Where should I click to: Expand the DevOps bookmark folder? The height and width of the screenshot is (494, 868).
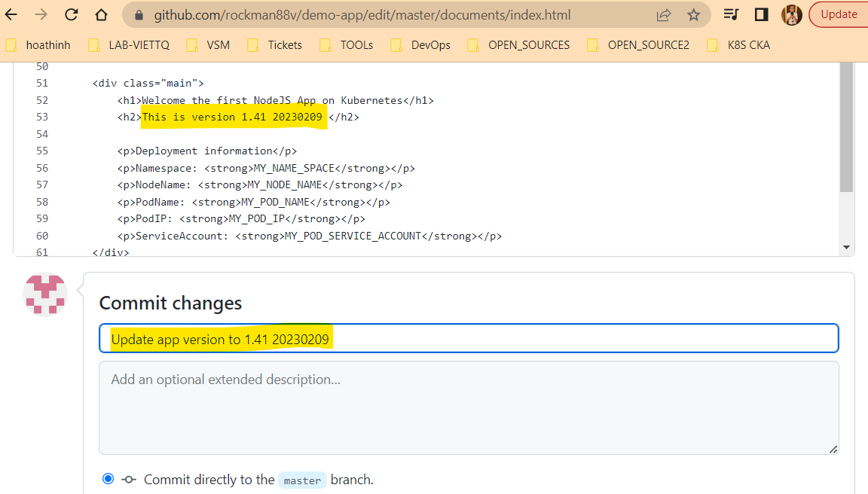(x=421, y=45)
